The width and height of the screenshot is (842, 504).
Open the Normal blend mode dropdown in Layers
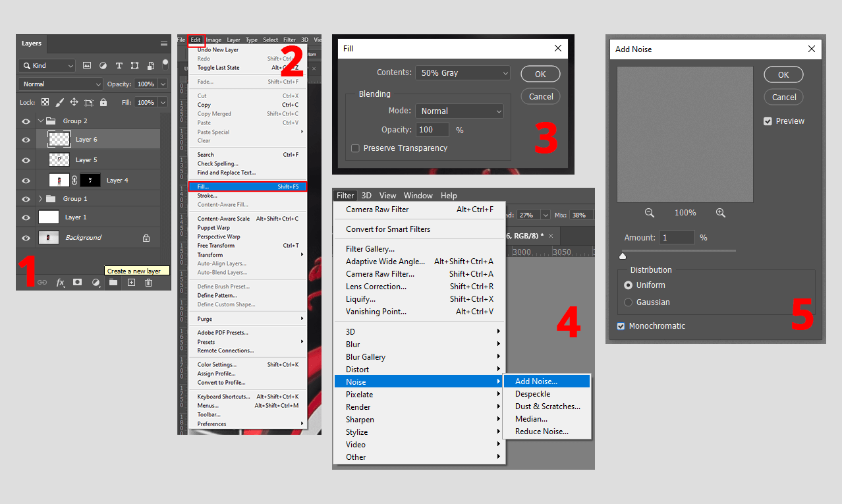pos(61,84)
